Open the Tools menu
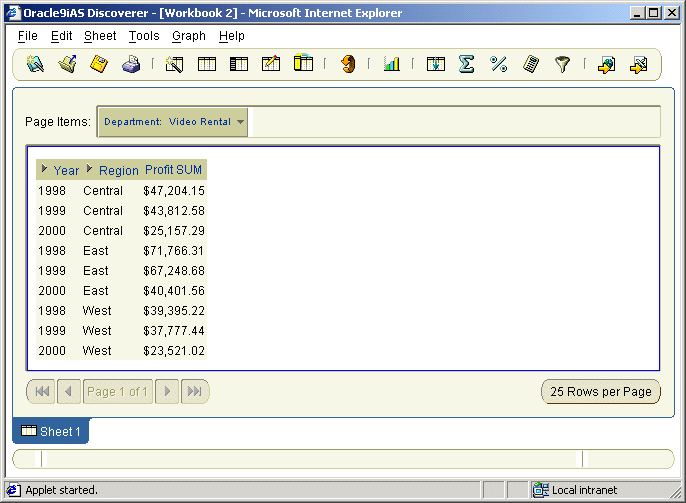Viewport: 686px width, 503px height. pos(144,36)
